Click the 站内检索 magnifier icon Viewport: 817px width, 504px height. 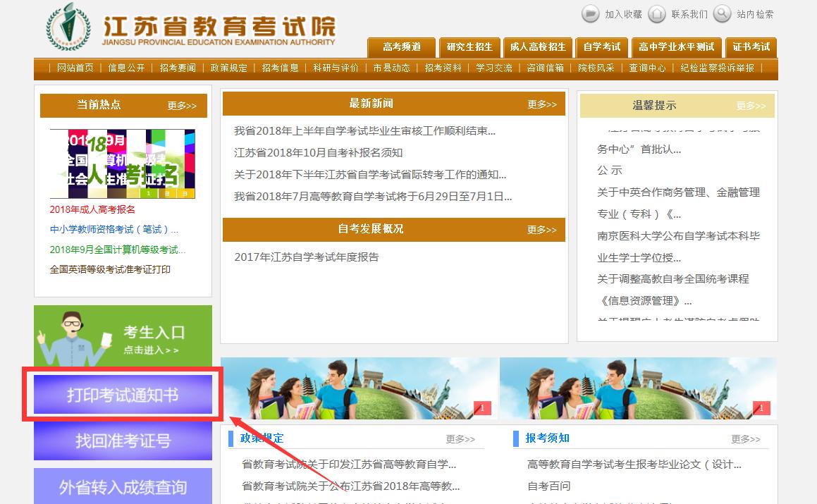[x=722, y=13]
